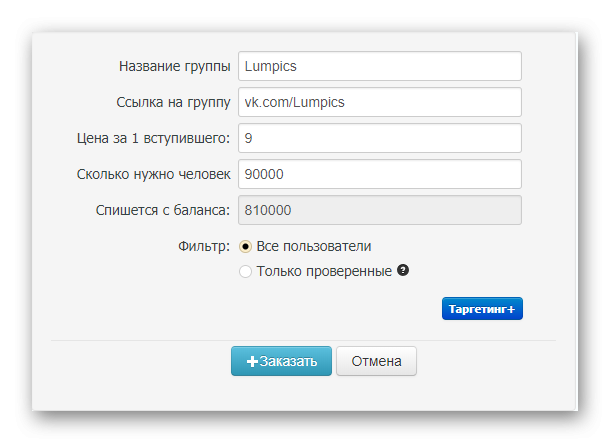Select the 'Все пользователи' radio button
The image size is (610, 443).
245,247
